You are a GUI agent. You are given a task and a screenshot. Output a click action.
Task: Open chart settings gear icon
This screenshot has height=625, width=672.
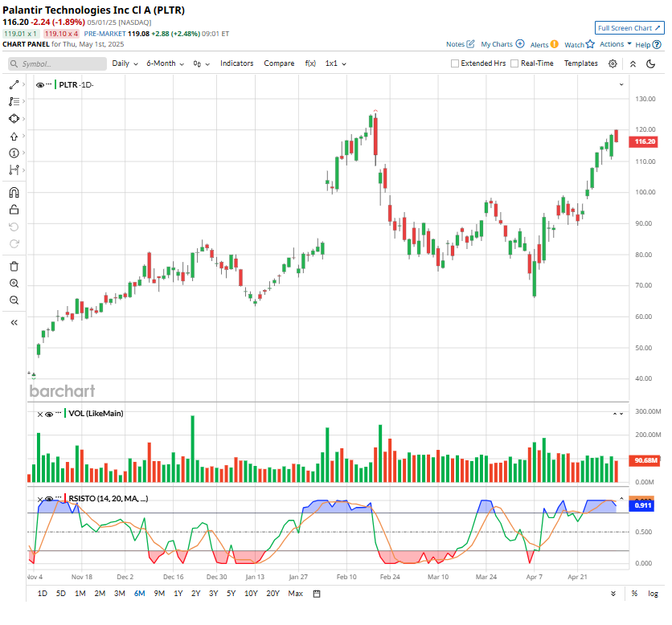pyautogui.click(x=613, y=63)
